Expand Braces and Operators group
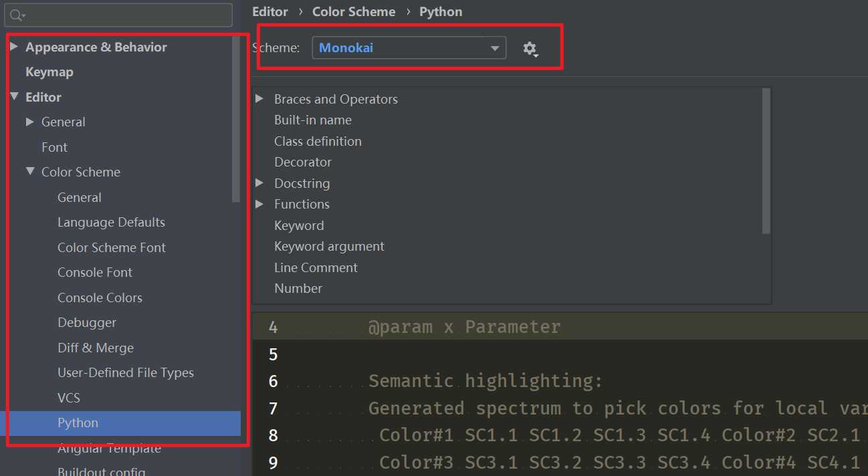Viewport: 868px width, 476px height. pyautogui.click(x=259, y=99)
